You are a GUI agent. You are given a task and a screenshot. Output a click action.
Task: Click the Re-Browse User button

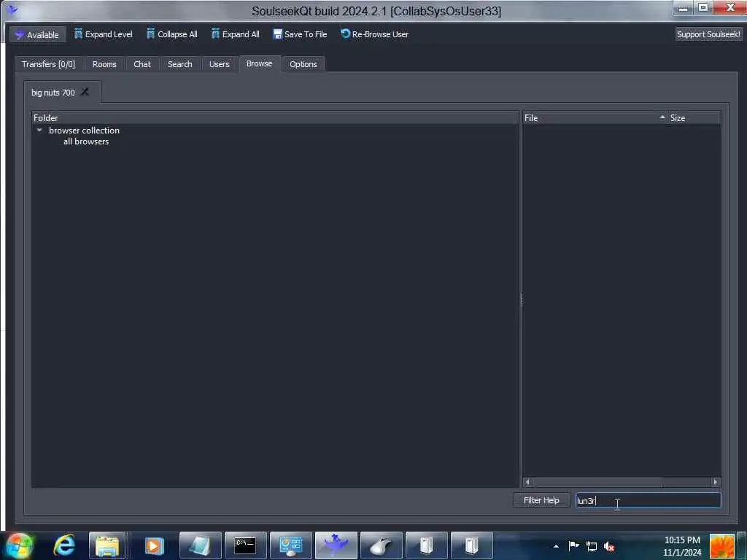tap(374, 34)
